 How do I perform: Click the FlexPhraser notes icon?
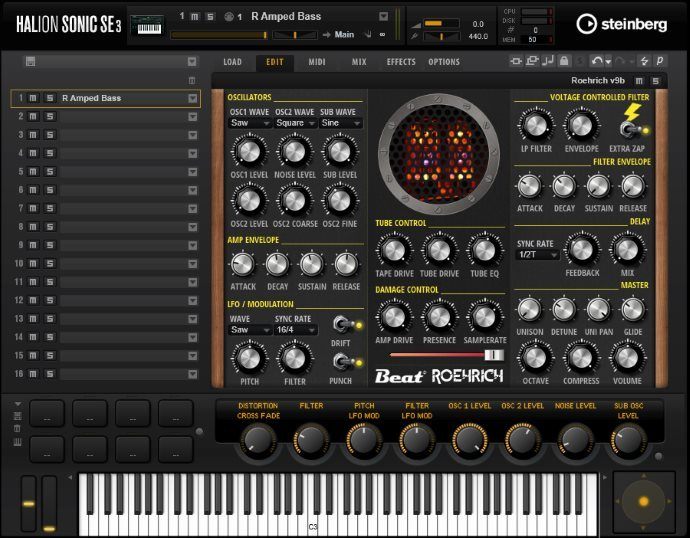[x=548, y=61]
